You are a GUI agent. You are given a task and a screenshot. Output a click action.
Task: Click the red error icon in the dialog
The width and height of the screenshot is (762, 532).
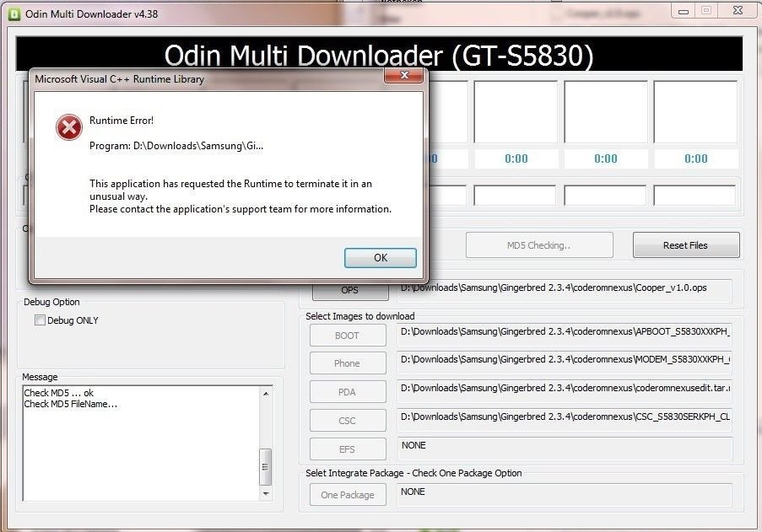(69, 127)
